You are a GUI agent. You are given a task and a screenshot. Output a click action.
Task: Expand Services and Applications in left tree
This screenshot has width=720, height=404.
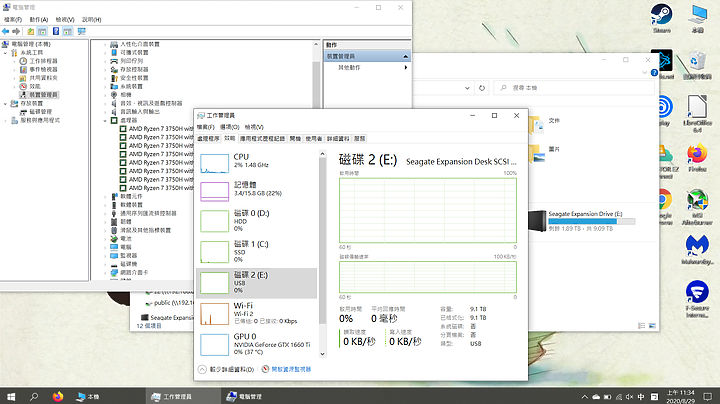[x=6, y=120]
